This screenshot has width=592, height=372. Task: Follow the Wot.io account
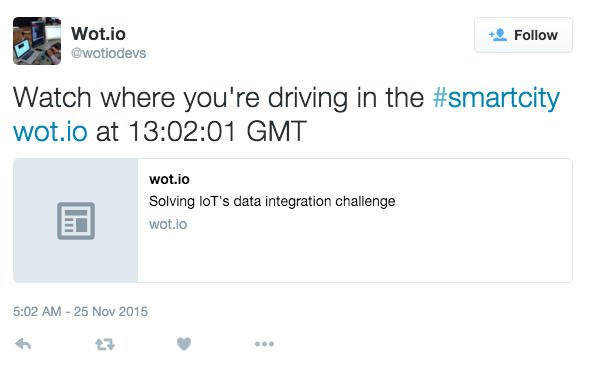523,35
